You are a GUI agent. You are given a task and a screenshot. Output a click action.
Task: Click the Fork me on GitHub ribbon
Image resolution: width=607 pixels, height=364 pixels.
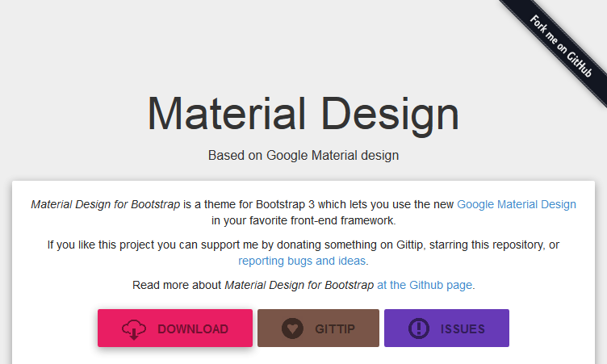click(x=560, y=46)
